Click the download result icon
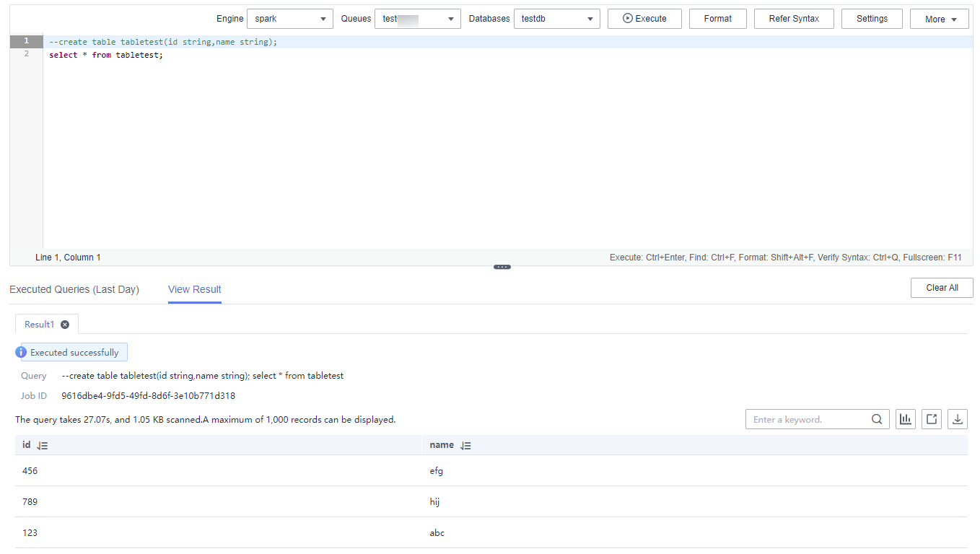Screen dimensions: 980x554 tap(958, 419)
